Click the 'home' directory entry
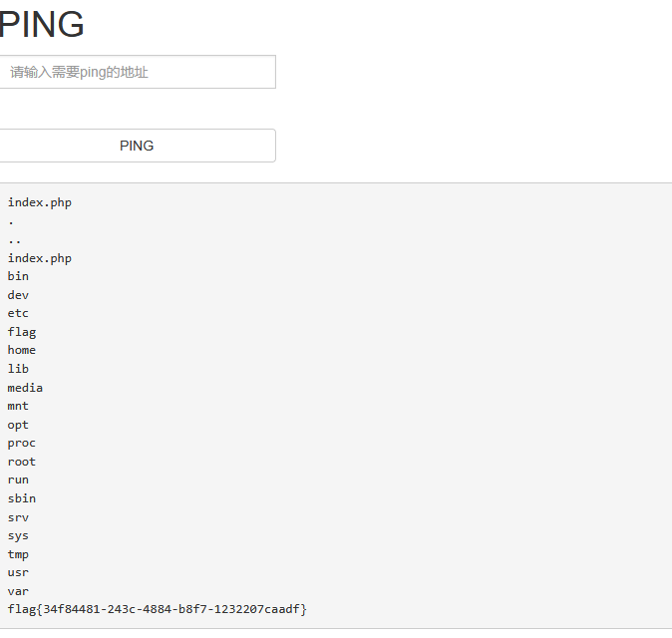Screen dimensions: 672x638 [22, 350]
